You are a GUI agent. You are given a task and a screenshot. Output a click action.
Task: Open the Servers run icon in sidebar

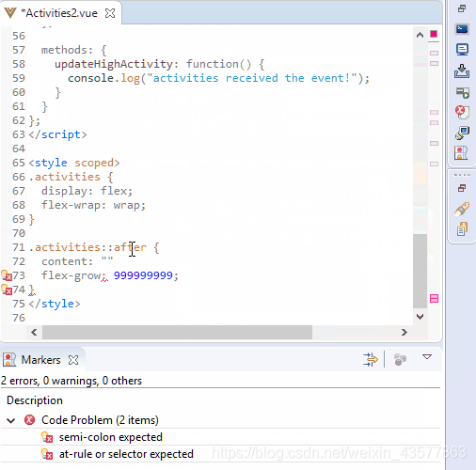462,92
